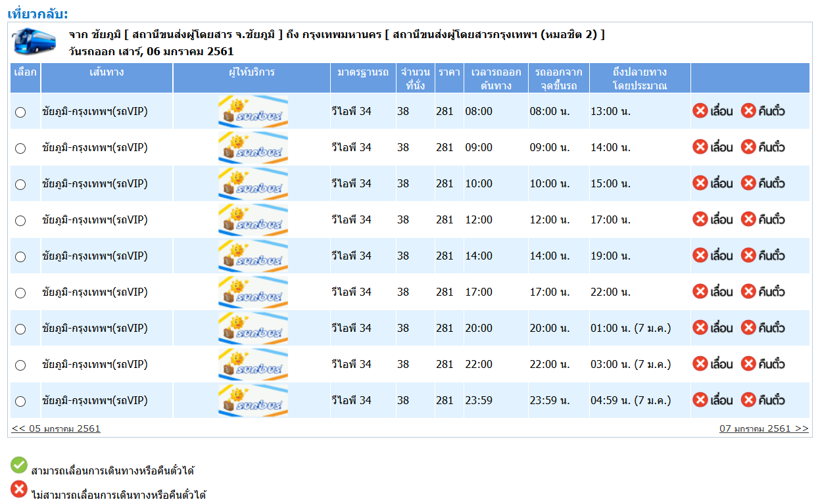Screen dimensions: 820x504
Task: Click the red คืนตั๋ว icon in 20:00 row
Action: pyautogui.click(x=748, y=327)
